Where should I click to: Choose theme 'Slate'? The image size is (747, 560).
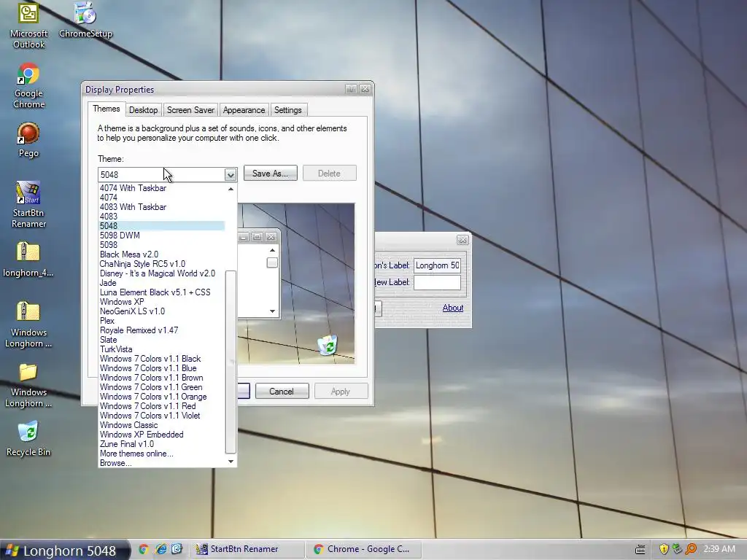[161, 340]
